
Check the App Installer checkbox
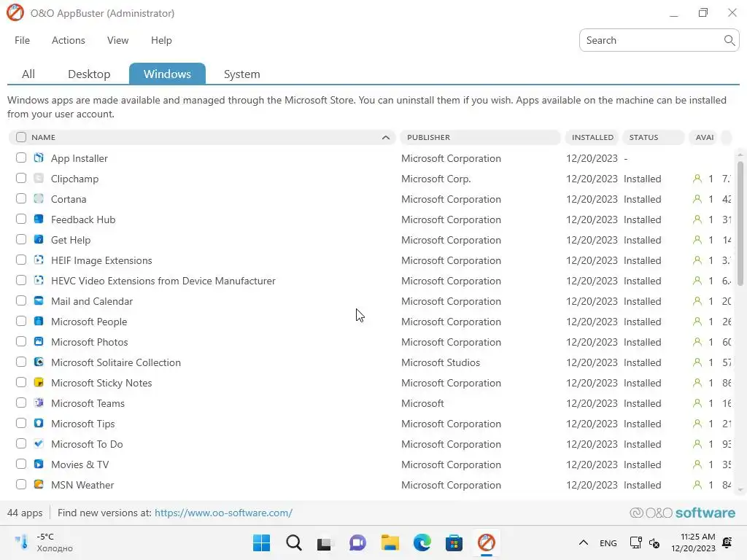[x=21, y=157]
